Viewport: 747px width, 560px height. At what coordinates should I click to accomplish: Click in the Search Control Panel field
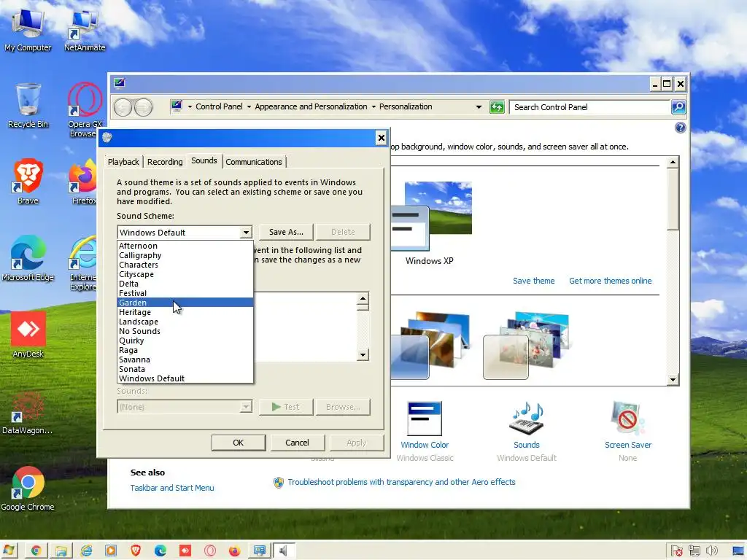589,107
